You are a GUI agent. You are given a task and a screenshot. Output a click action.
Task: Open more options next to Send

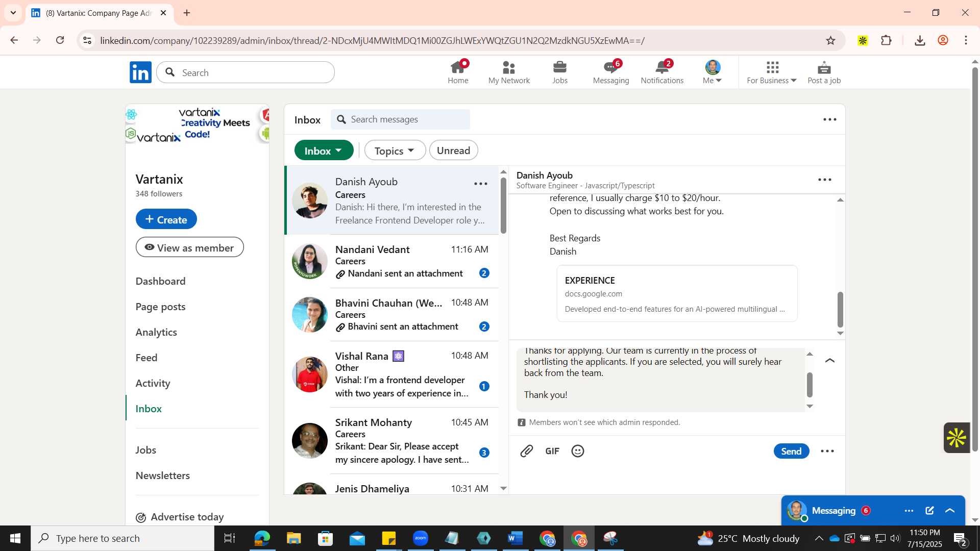827,451
